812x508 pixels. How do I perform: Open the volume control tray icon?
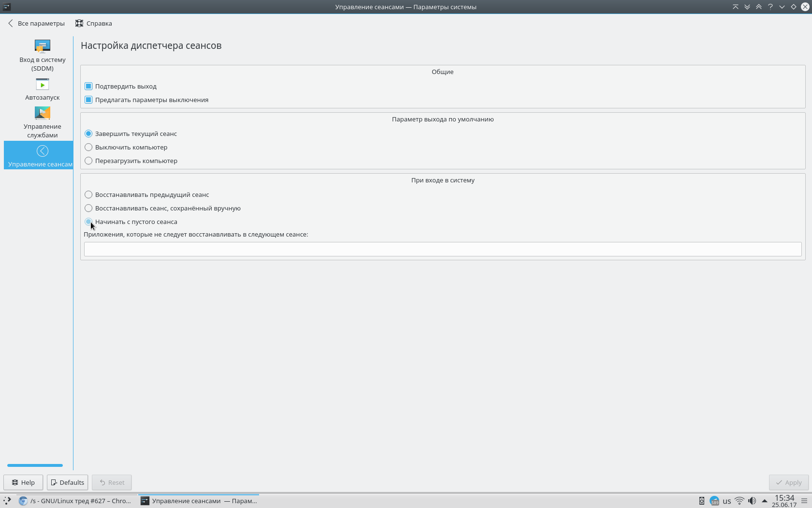[x=752, y=501]
